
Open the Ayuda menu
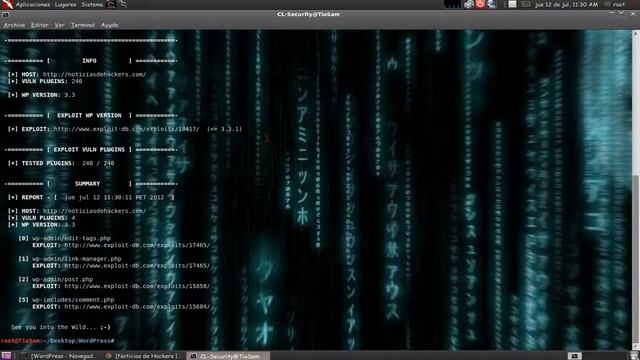click(109, 25)
